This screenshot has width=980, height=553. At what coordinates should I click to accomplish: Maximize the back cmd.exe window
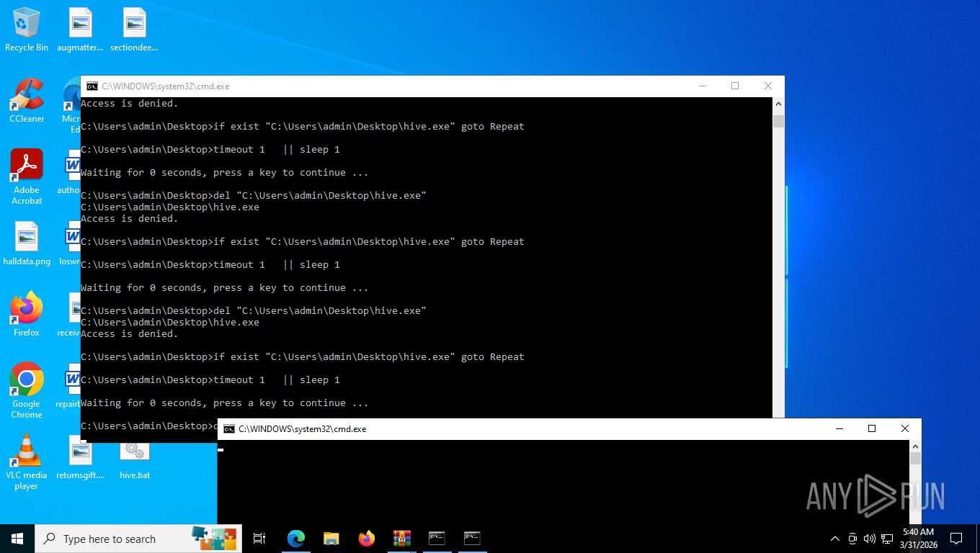735,86
